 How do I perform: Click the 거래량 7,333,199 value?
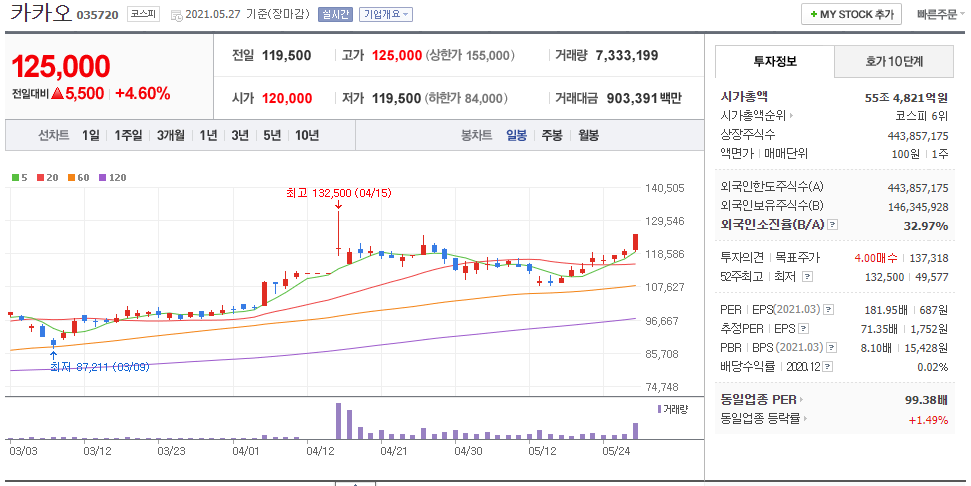(627, 56)
